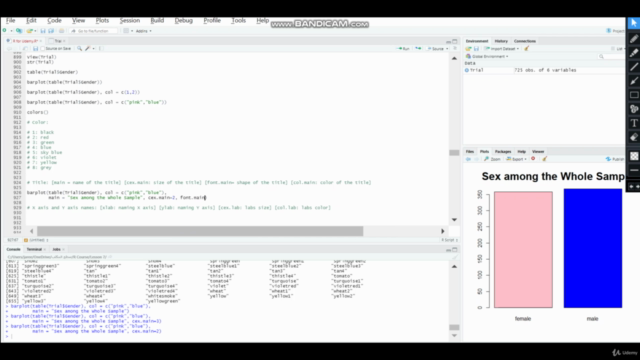
Task: Click Bandicam line thickness selector
Action: [x=634, y=170]
